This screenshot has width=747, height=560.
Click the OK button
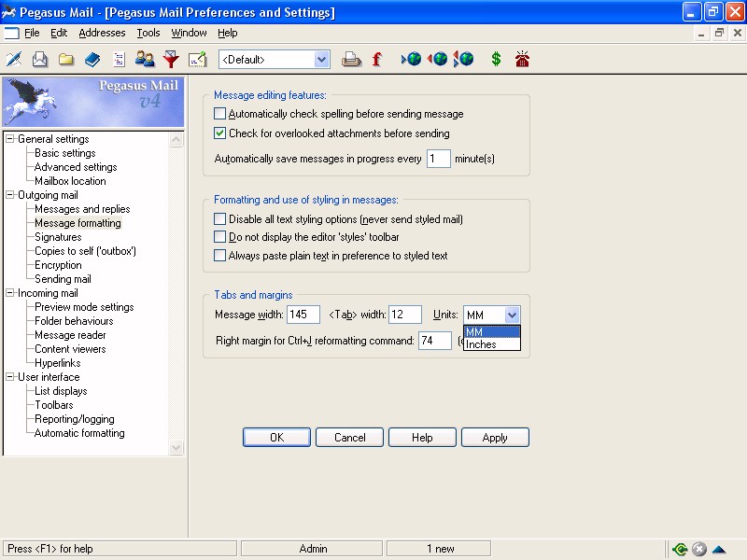[x=276, y=437]
